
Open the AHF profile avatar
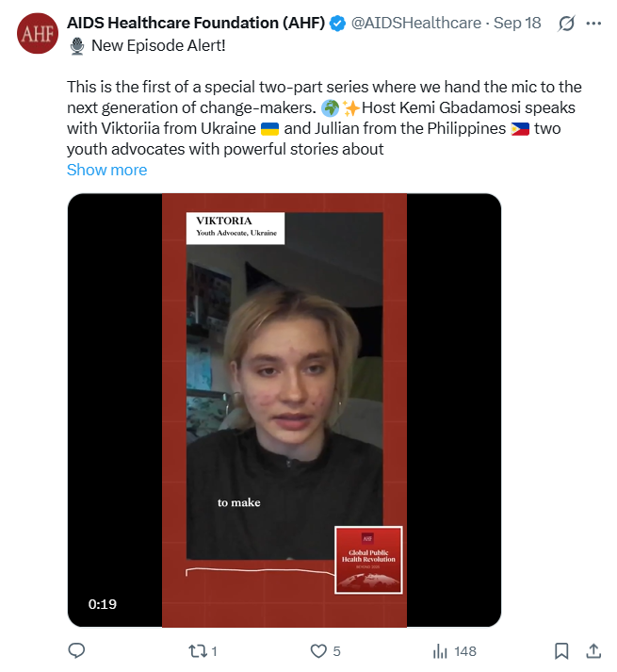tap(38, 33)
